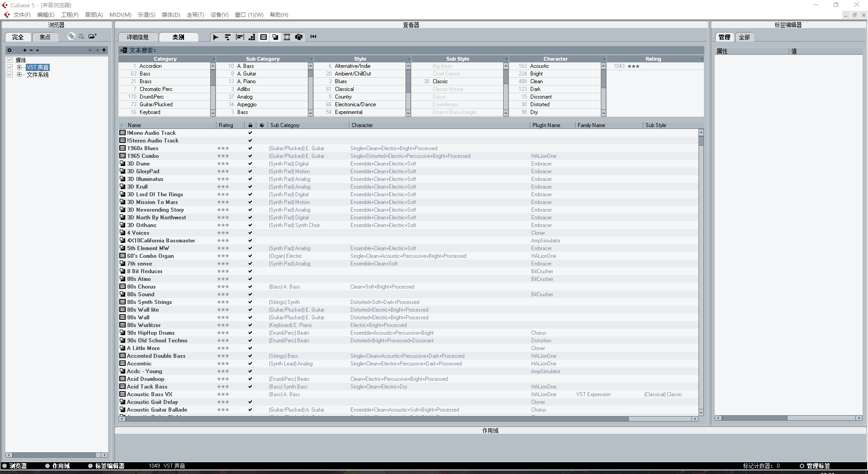Click the tag editor horizontal scrollbar
The image size is (868, 474).
[x=788, y=418]
